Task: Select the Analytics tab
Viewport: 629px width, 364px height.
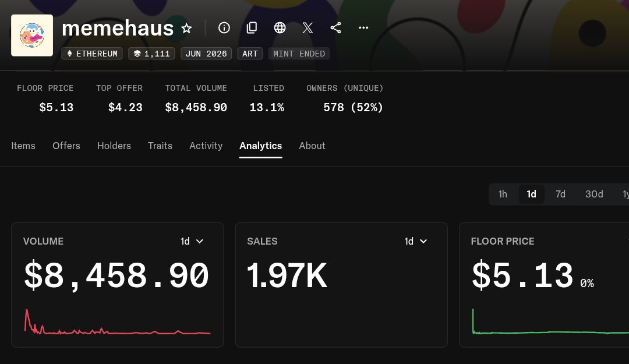Action: tap(261, 146)
